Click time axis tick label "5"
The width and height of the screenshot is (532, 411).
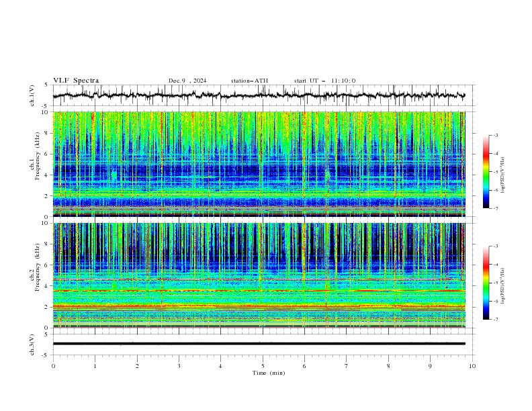point(263,366)
